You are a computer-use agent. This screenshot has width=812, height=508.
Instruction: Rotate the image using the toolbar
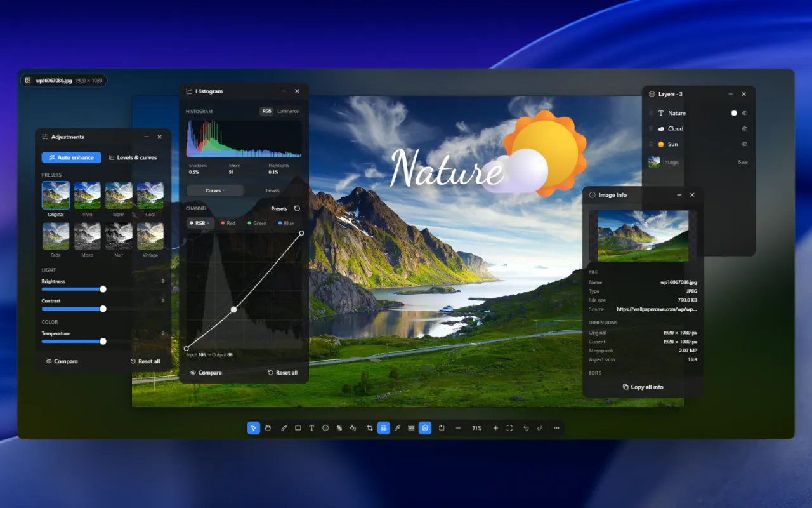pos(442,428)
